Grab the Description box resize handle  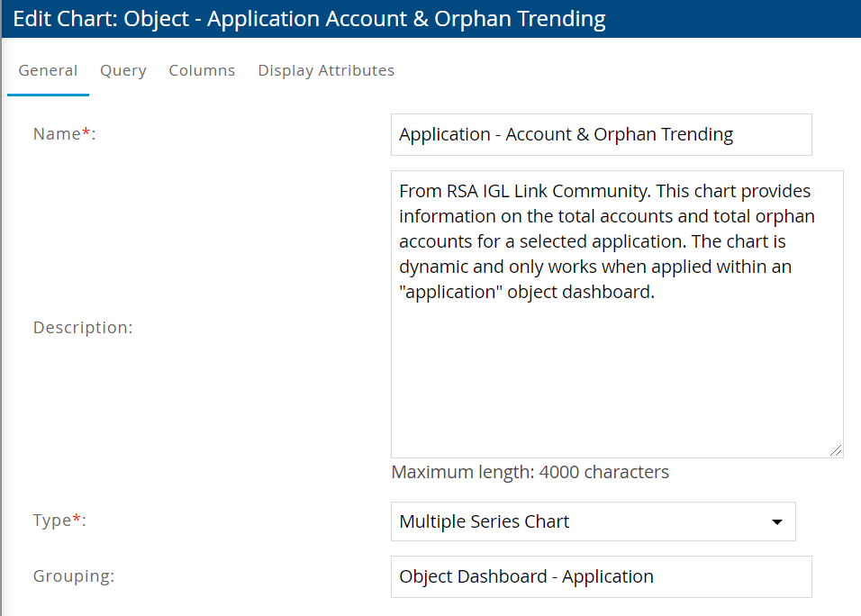point(837,451)
